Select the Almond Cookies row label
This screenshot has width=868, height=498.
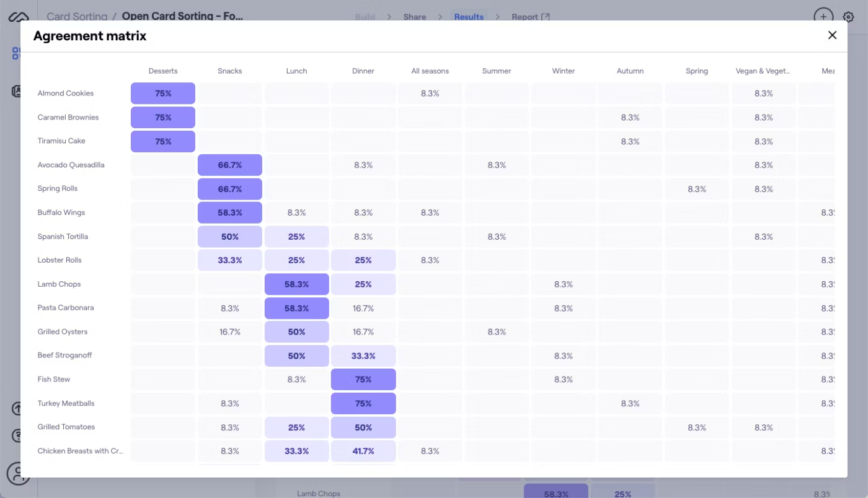(66, 94)
